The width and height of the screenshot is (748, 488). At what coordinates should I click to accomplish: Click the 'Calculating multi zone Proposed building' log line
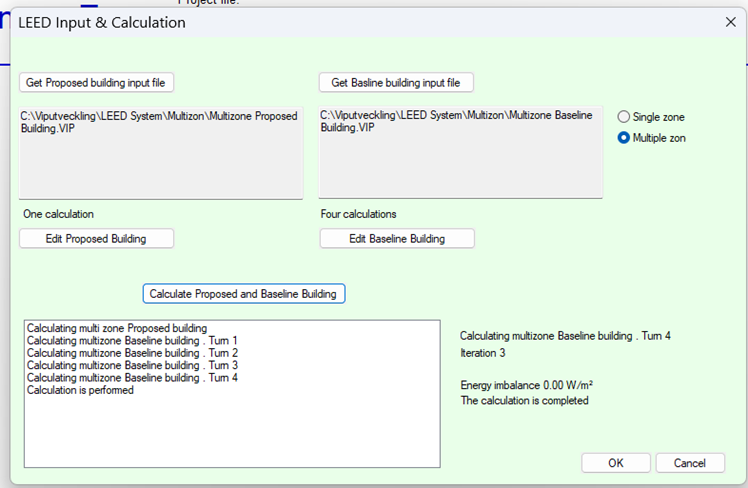coord(117,328)
